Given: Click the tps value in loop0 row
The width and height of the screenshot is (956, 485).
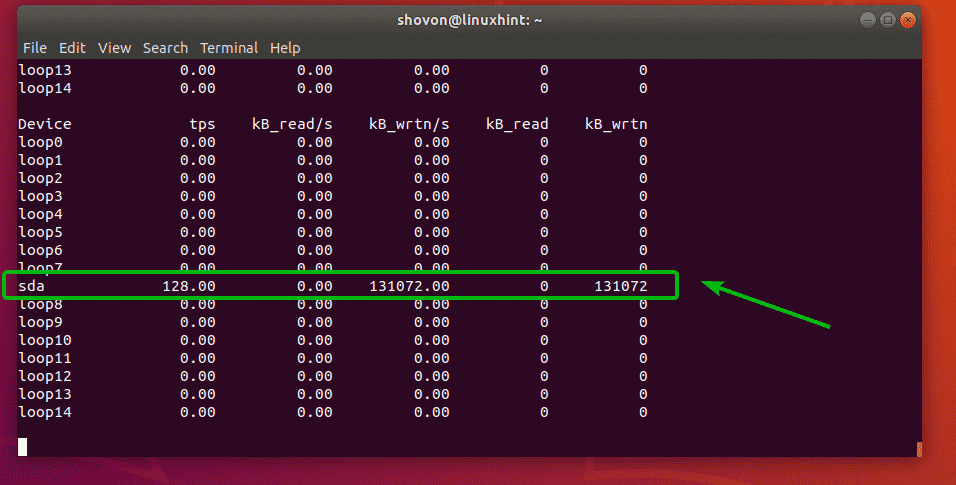Looking at the screenshot, I should 198,142.
